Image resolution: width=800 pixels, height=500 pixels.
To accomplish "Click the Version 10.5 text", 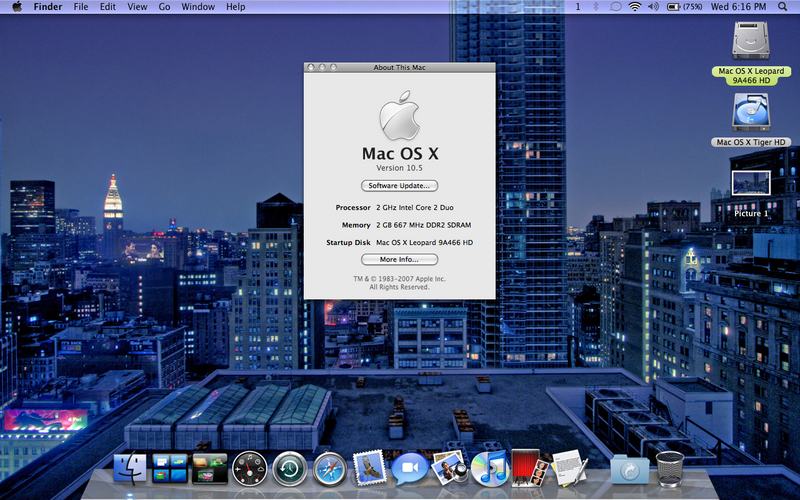I will (399, 168).
